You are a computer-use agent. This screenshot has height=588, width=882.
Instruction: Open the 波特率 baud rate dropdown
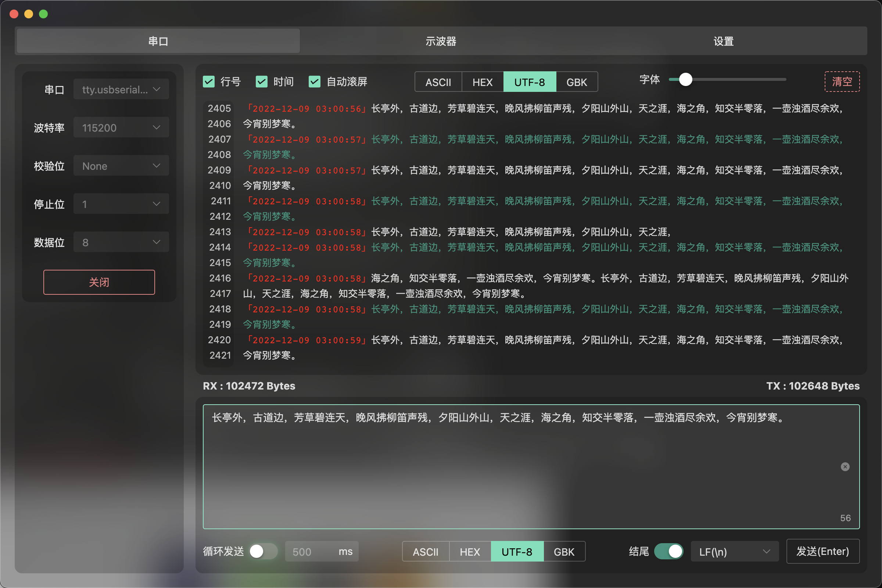point(121,128)
